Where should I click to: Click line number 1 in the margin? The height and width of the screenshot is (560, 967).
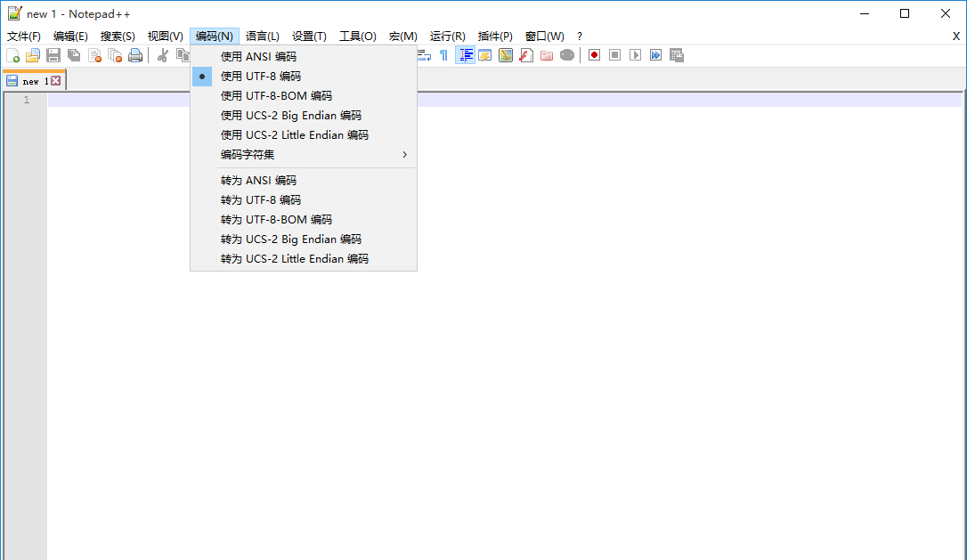(x=26, y=100)
